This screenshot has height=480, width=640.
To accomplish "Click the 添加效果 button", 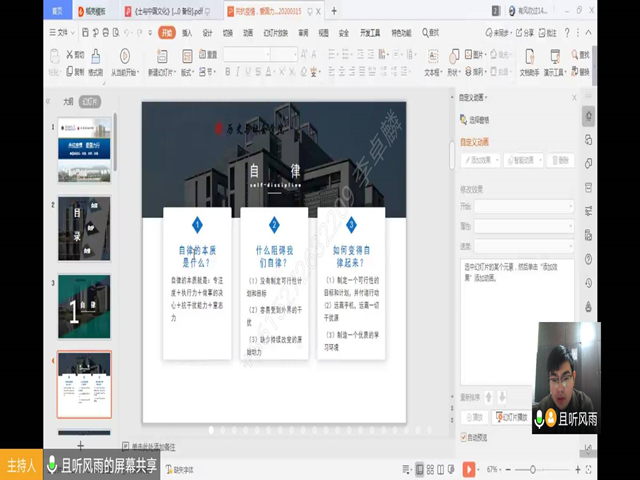I will tap(480, 160).
